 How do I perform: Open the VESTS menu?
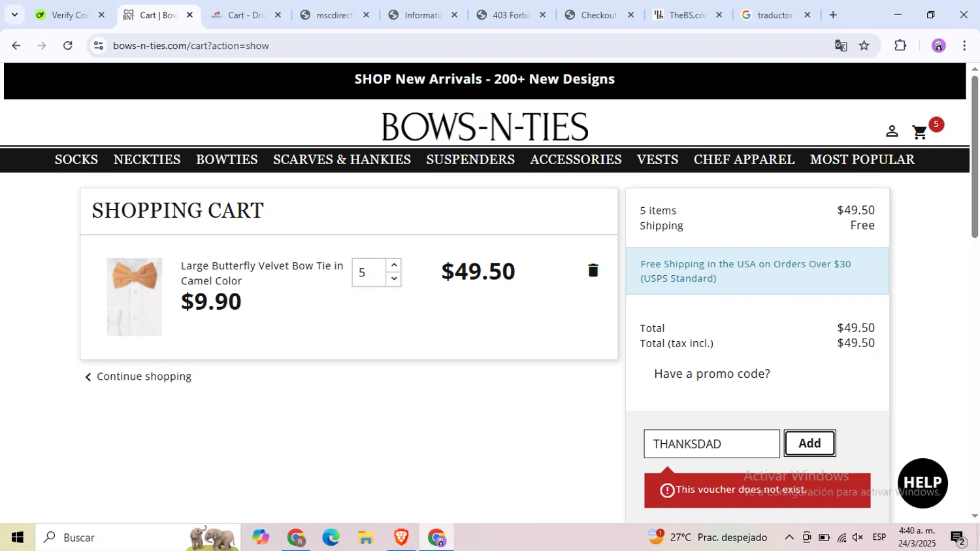click(657, 159)
